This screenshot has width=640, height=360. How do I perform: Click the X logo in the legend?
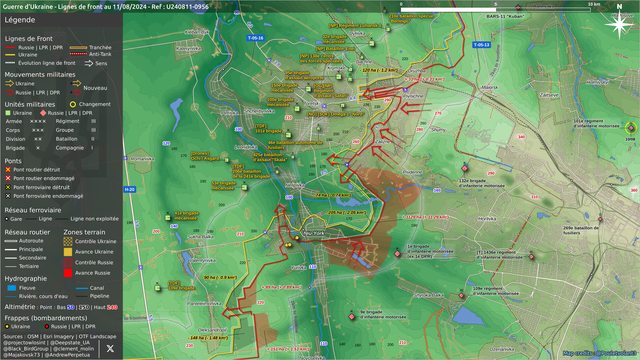coord(110,348)
